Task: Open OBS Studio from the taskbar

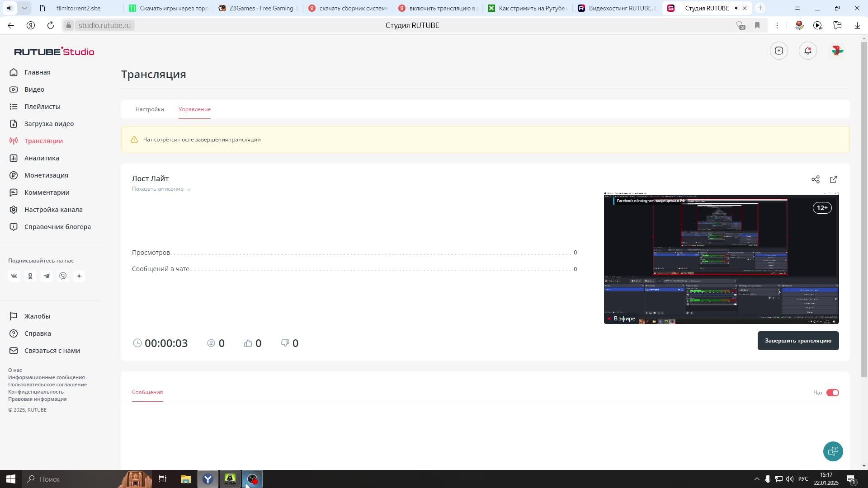Action: tap(252, 479)
